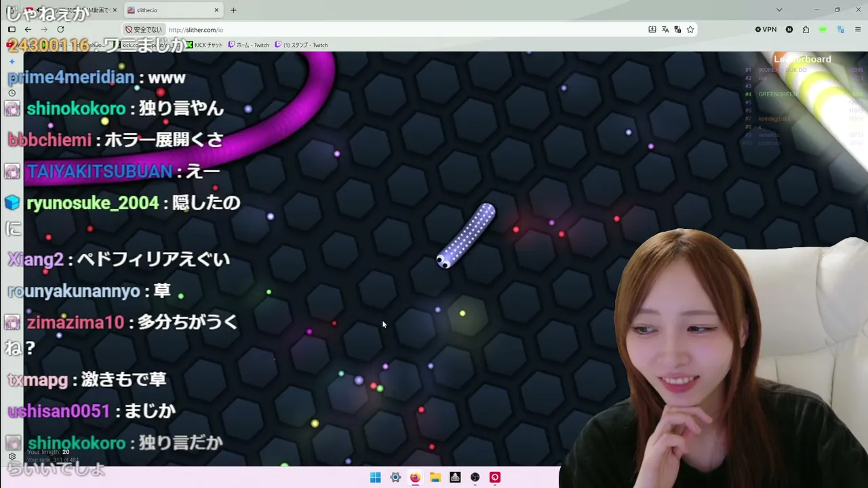Open the Windows Start menu

375,477
